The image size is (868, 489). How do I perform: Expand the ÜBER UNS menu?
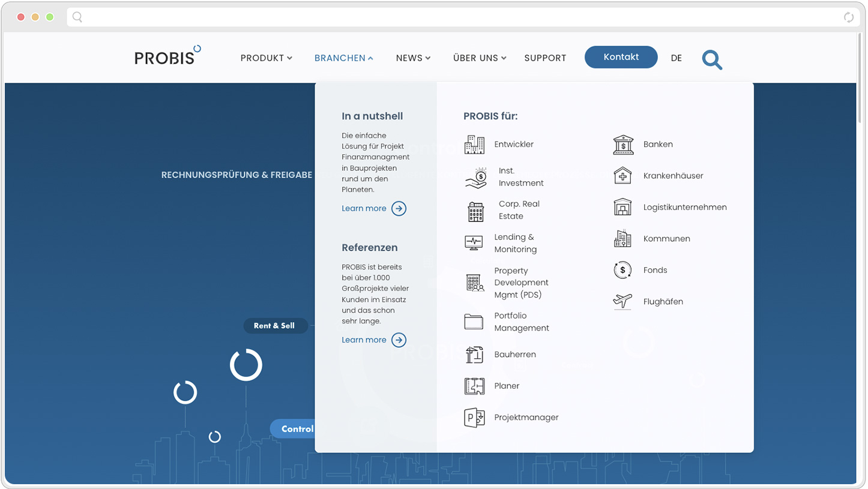(x=479, y=58)
